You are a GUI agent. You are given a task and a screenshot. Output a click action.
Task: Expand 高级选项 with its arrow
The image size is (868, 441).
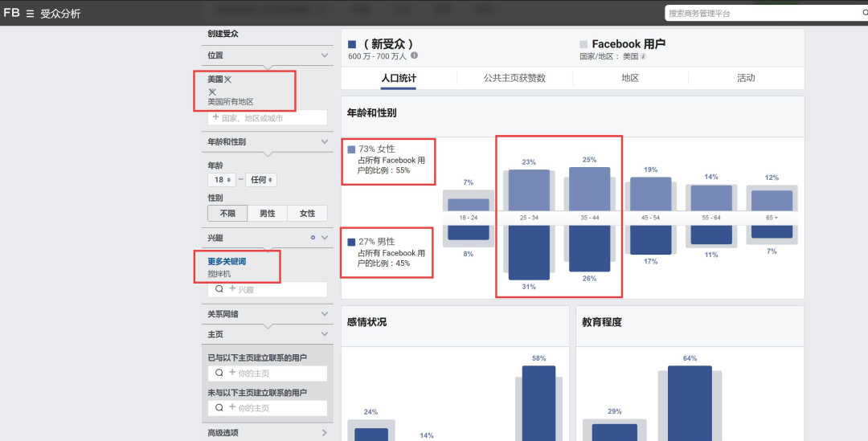pyautogui.click(x=325, y=433)
